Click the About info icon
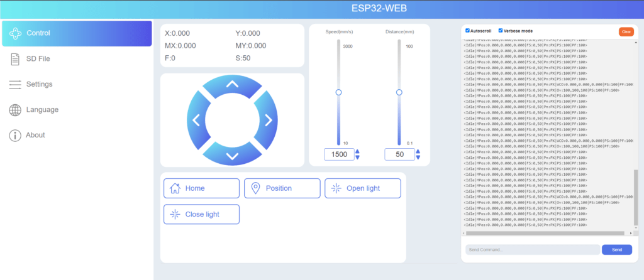The width and height of the screenshot is (644, 280). (x=15, y=135)
